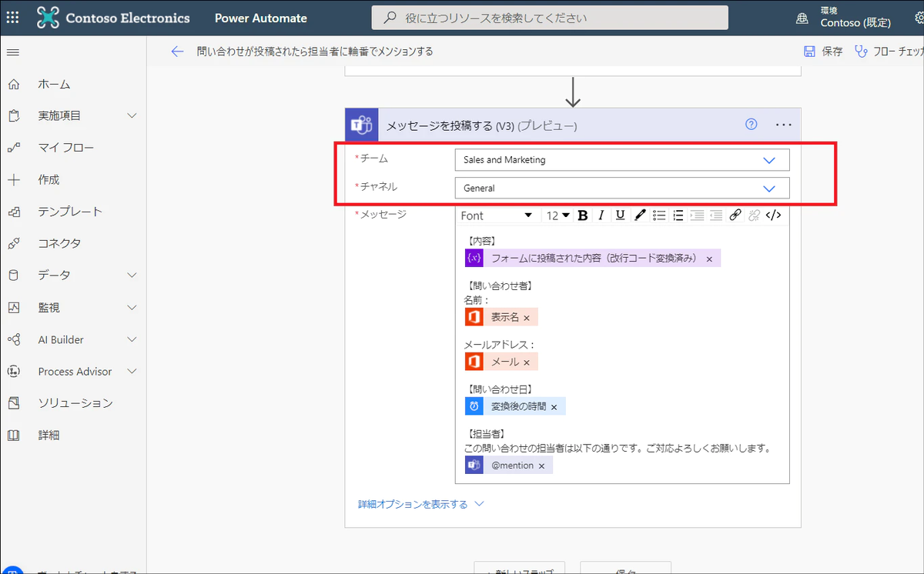Viewport: 924px width, 574px height.
Task: Switch to HTML code view with </> icon
Action: (x=773, y=215)
